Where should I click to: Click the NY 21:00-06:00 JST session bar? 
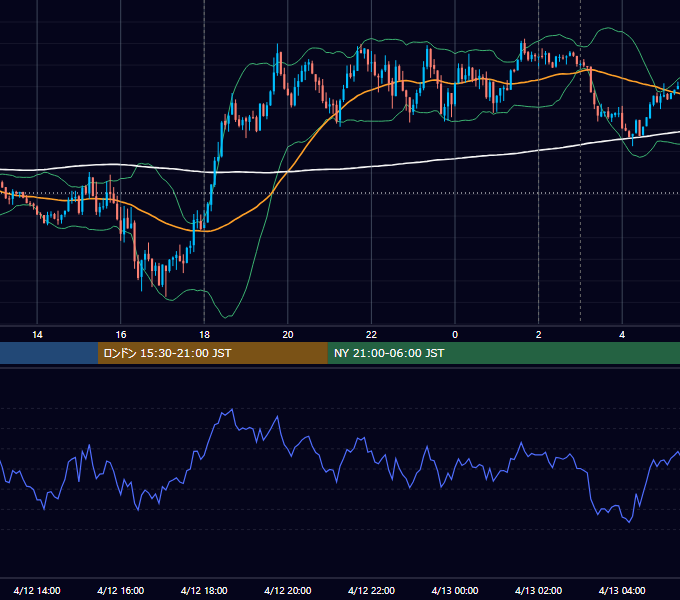pos(503,353)
